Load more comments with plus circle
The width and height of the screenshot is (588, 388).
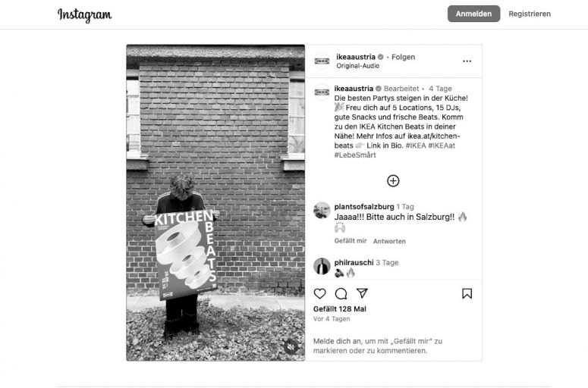[x=393, y=181]
